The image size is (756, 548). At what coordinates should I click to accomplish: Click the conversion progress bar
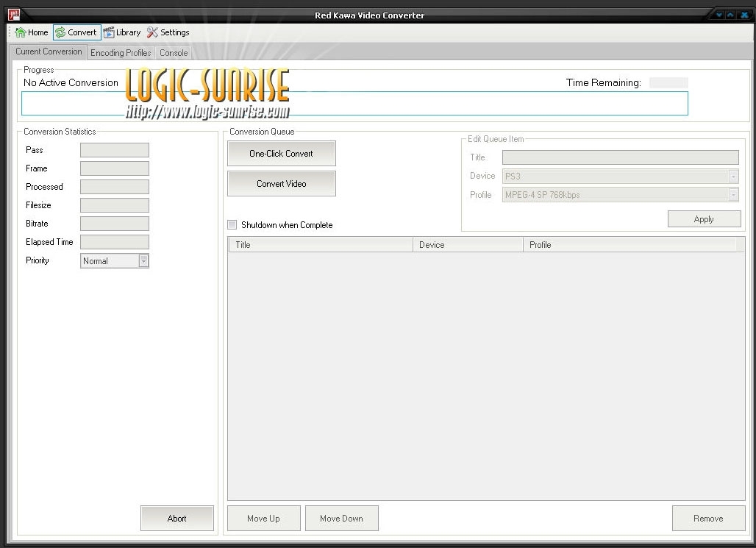pos(355,103)
